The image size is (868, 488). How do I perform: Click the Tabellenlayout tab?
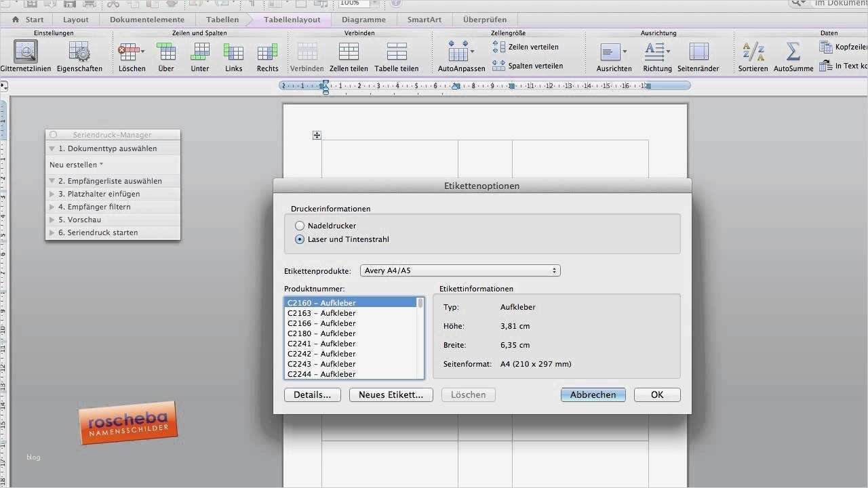(x=292, y=20)
